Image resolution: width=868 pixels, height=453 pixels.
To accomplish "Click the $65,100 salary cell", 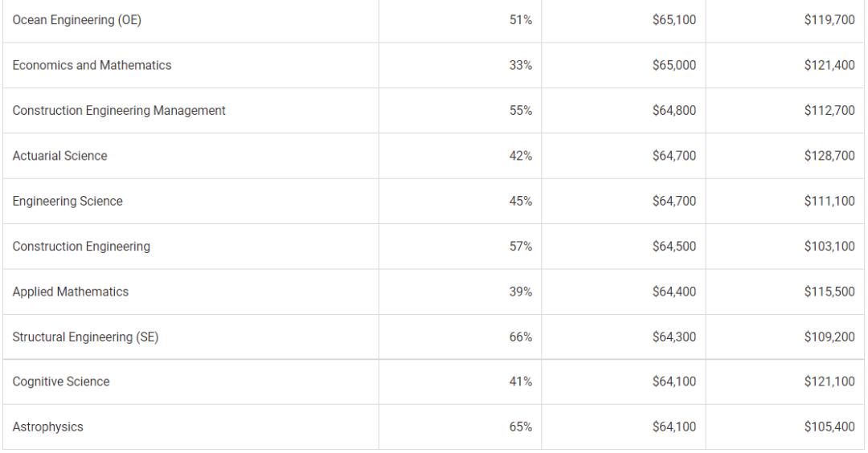I will 674,20.
